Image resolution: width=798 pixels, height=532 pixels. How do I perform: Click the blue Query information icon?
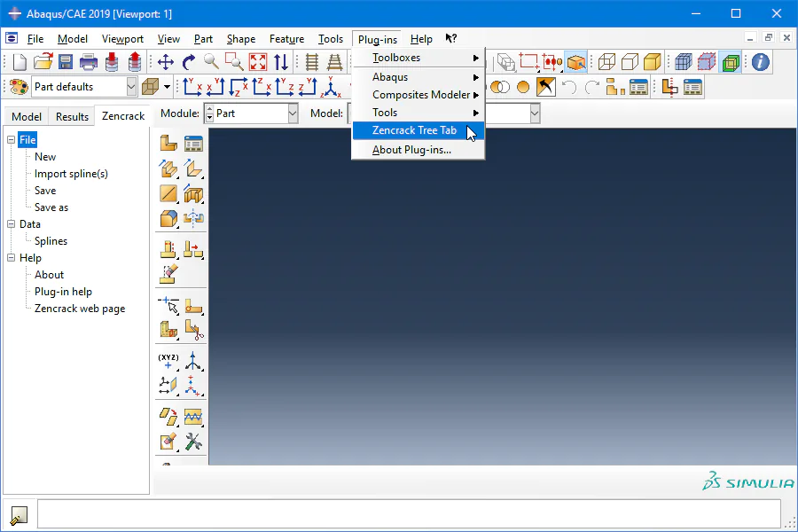click(x=761, y=62)
